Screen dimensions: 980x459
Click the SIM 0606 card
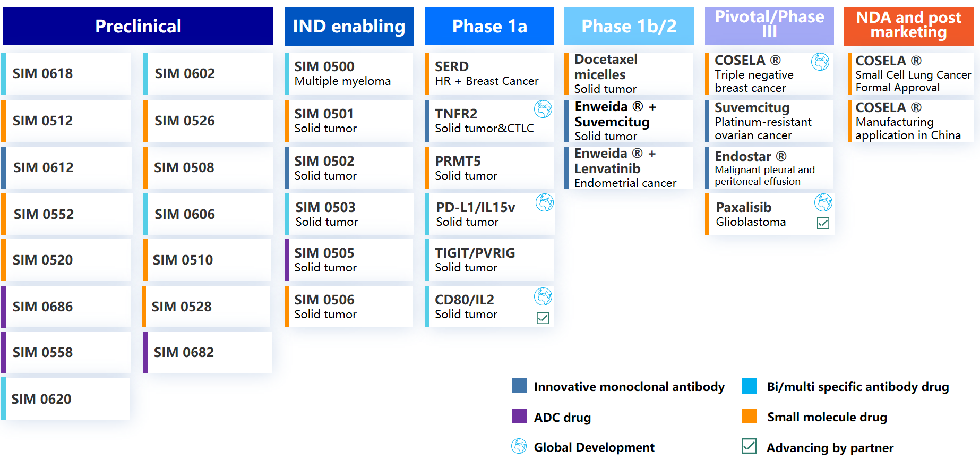(x=208, y=214)
